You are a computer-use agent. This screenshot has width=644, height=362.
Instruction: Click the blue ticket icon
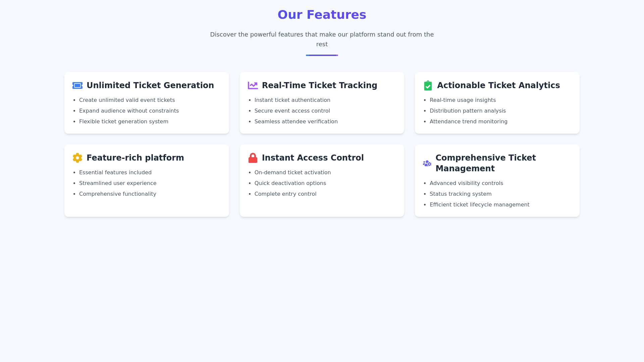tap(77, 85)
